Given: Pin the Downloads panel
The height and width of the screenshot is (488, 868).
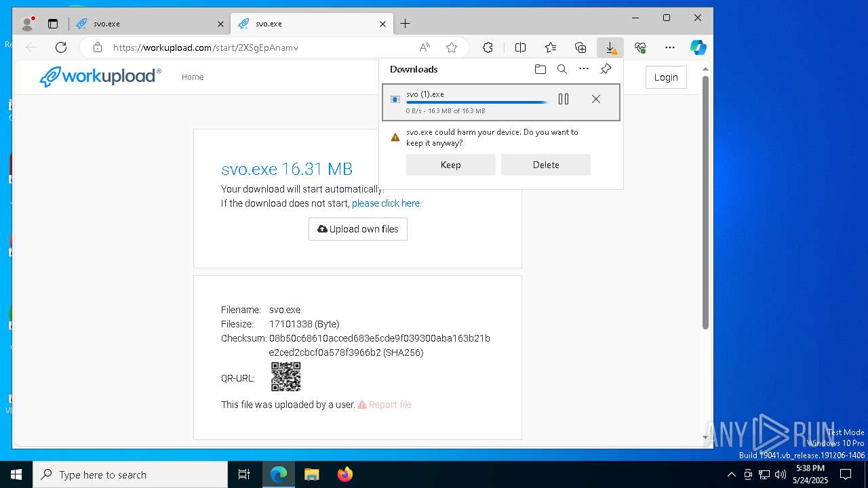Looking at the screenshot, I should 606,69.
